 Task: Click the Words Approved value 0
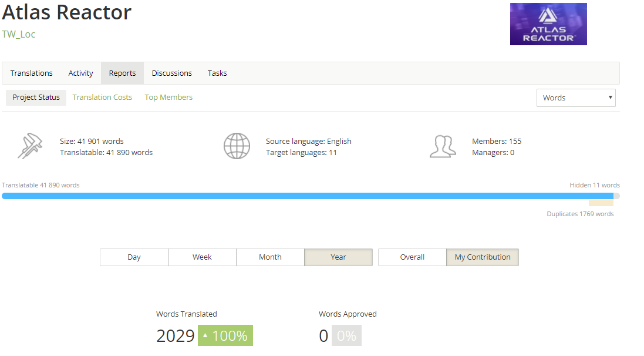(x=323, y=336)
